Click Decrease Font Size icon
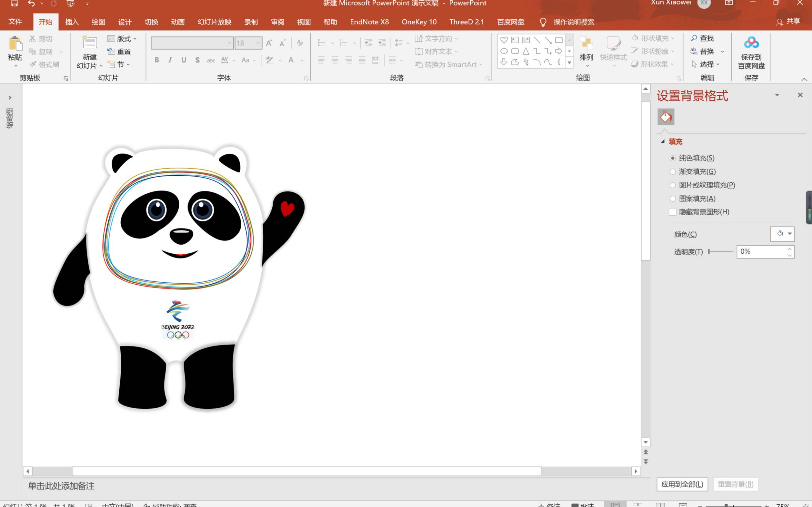This screenshot has width=812, height=507. click(283, 43)
